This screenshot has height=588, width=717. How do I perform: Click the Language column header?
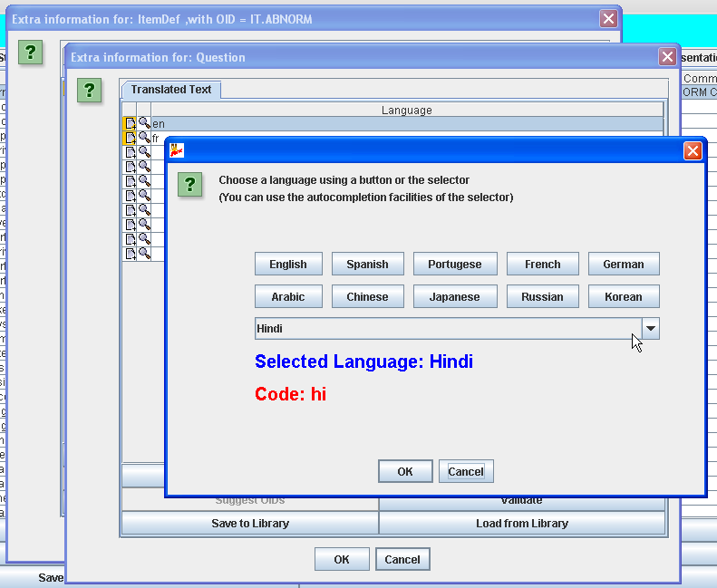[x=406, y=111]
